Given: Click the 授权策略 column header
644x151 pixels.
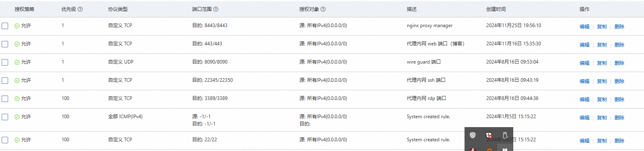Looking at the screenshot, I should (24, 9).
